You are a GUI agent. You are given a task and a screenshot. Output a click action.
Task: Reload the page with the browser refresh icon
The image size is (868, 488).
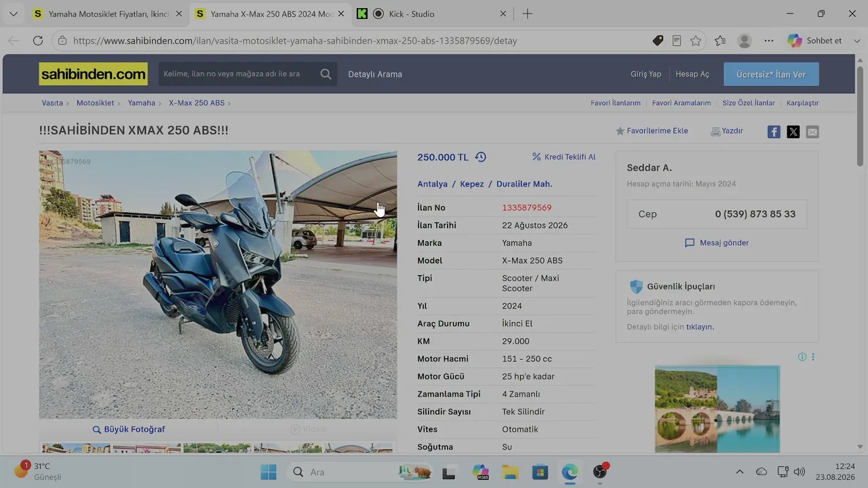pyautogui.click(x=38, y=41)
